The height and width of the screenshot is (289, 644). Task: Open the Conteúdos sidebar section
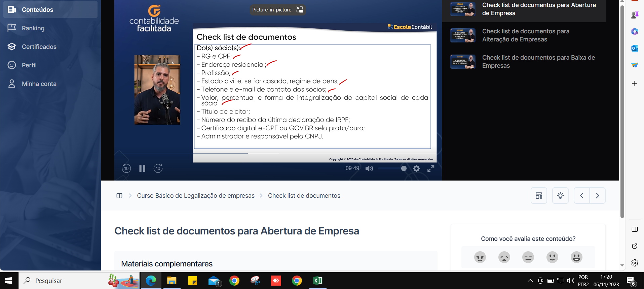point(50,9)
